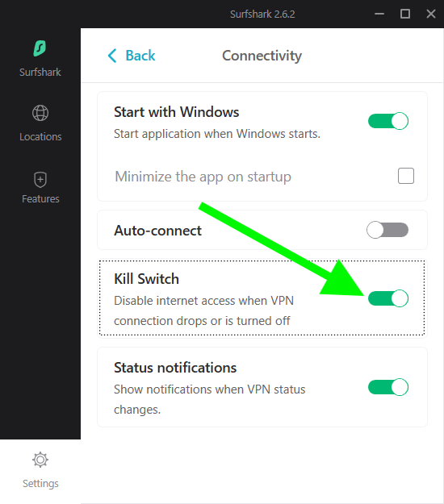
Task: Click the Kill Switch heading
Action: pos(146,279)
